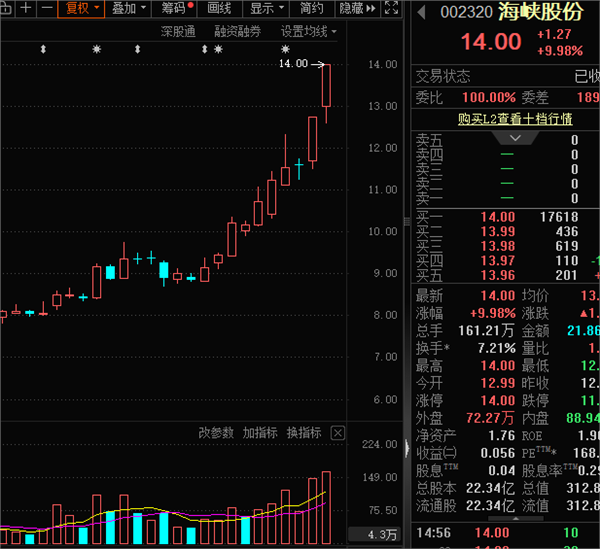Select the 深股通 tab label
The image size is (600, 549).
[x=178, y=32]
